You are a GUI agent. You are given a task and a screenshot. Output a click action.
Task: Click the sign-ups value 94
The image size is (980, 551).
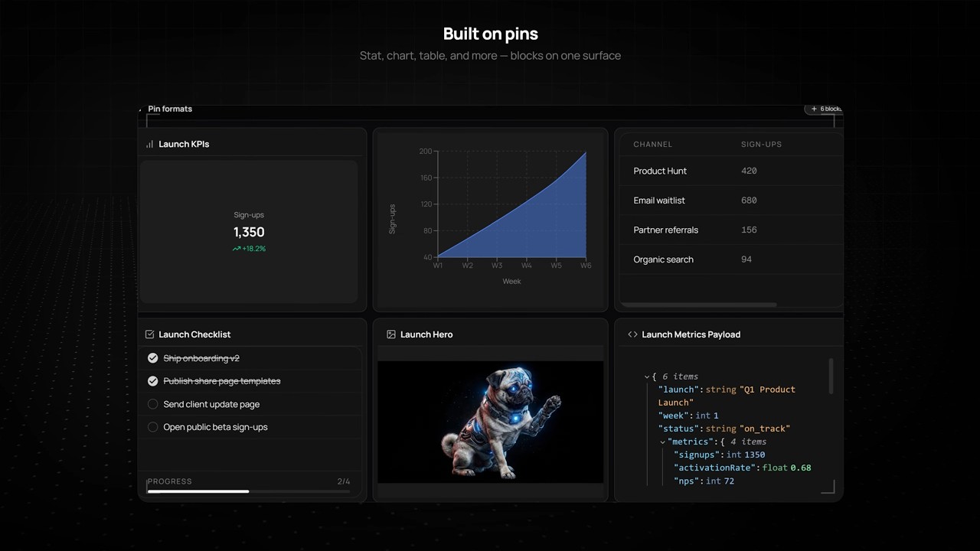[x=746, y=259]
